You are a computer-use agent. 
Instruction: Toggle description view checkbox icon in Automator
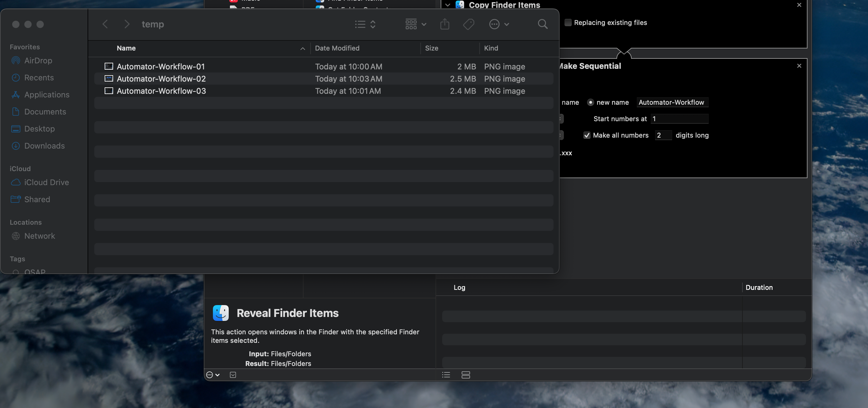point(233,375)
